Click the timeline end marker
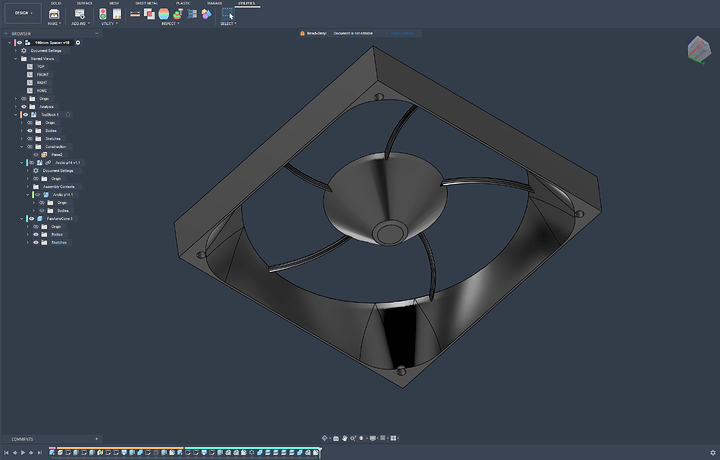The image size is (720, 460). click(320, 452)
